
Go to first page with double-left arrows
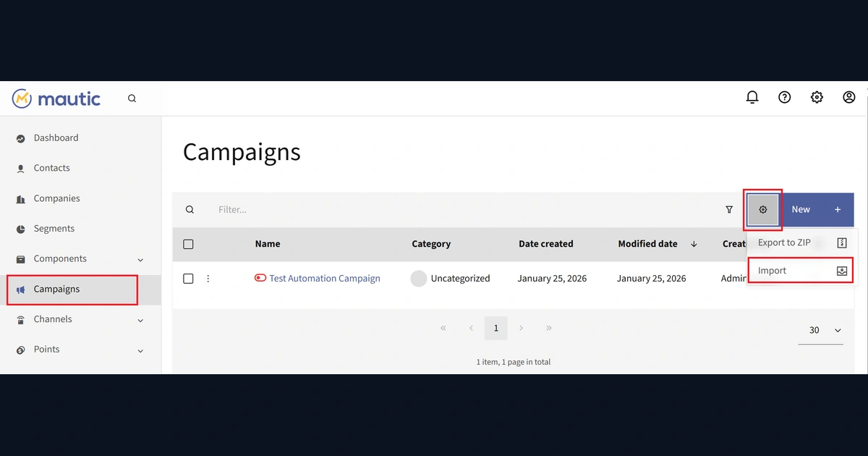click(443, 328)
